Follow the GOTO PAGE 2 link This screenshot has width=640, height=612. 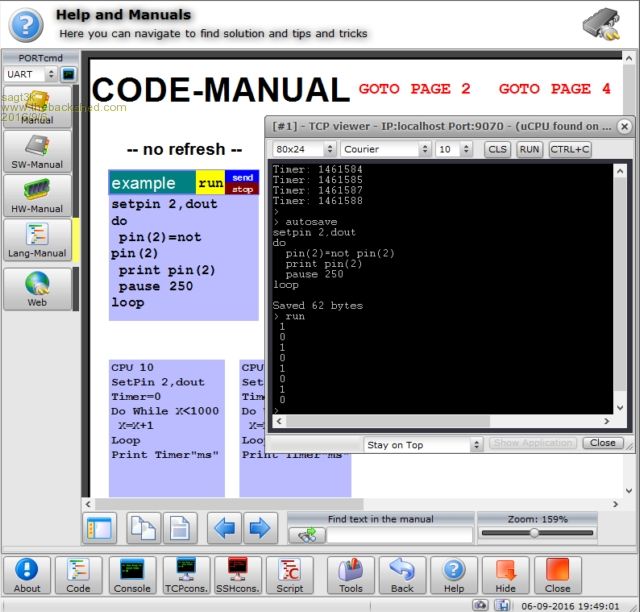(x=414, y=89)
